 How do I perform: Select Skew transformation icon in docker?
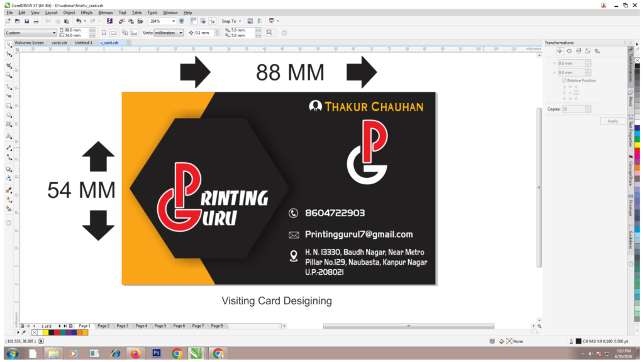(x=597, y=52)
